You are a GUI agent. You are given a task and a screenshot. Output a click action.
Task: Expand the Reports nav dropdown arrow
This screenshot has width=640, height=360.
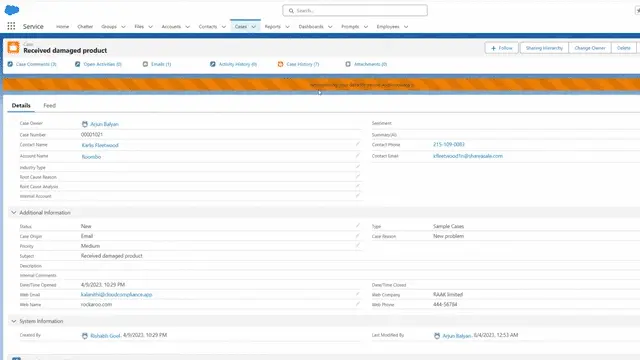pyautogui.click(x=287, y=27)
